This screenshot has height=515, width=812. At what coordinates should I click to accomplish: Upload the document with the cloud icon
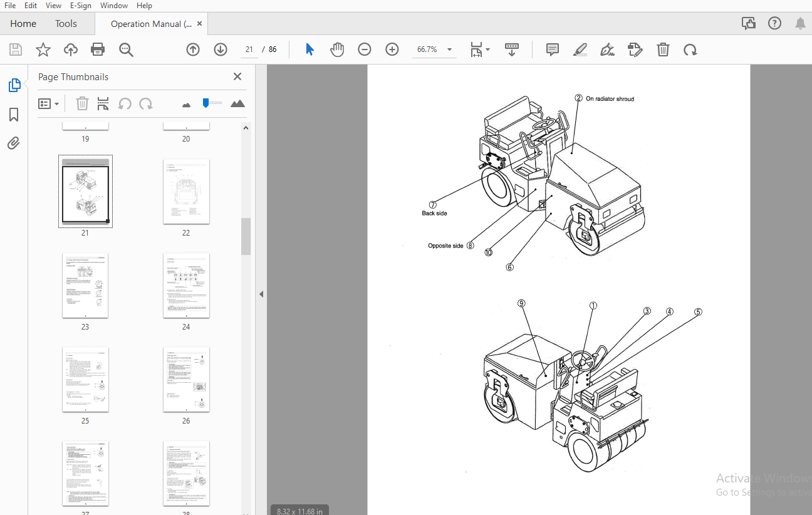pyautogui.click(x=71, y=49)
